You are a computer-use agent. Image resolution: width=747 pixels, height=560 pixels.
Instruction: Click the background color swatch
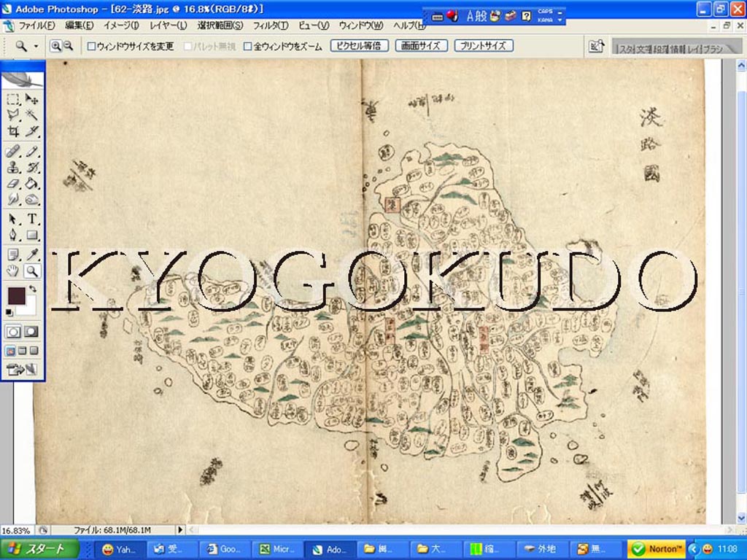point(30,307)
